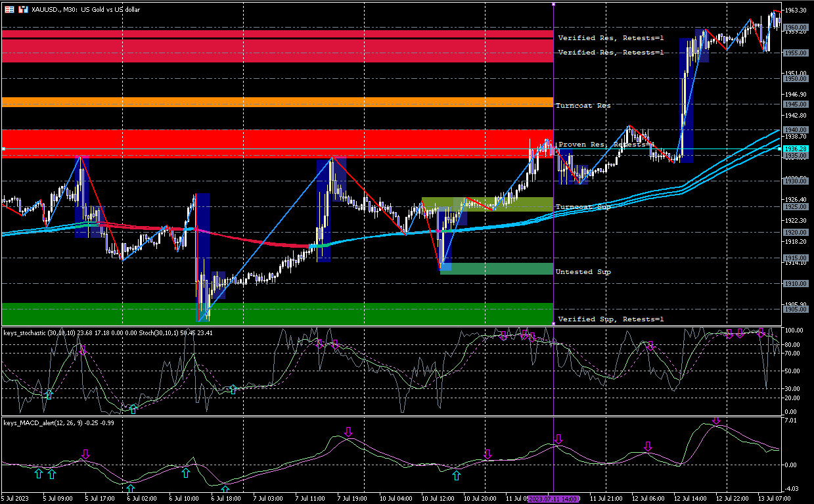Click the magenta down arrow at MACD's highest peak

pyautogui.click(x=716, y=421)
